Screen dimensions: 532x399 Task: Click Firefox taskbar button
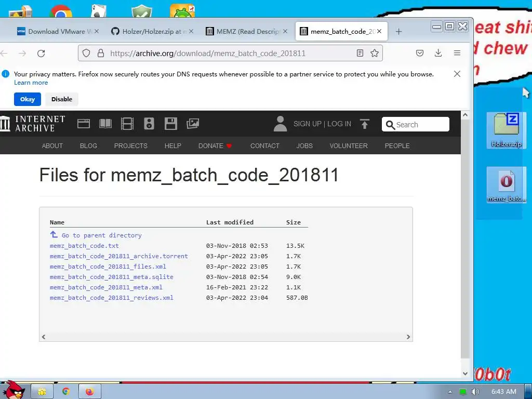click(89, 392)
